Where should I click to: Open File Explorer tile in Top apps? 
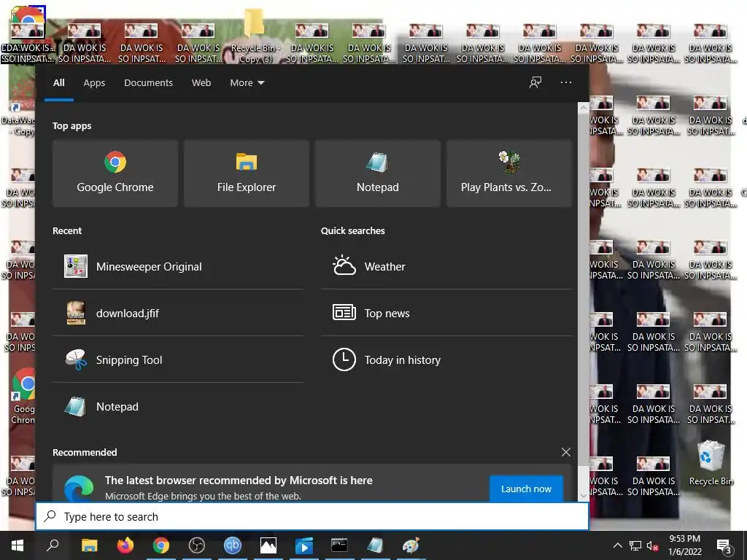(247, 174)
